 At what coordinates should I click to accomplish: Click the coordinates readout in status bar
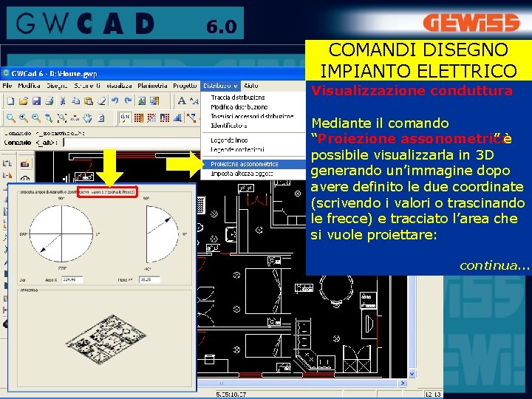tap(231, 395)
